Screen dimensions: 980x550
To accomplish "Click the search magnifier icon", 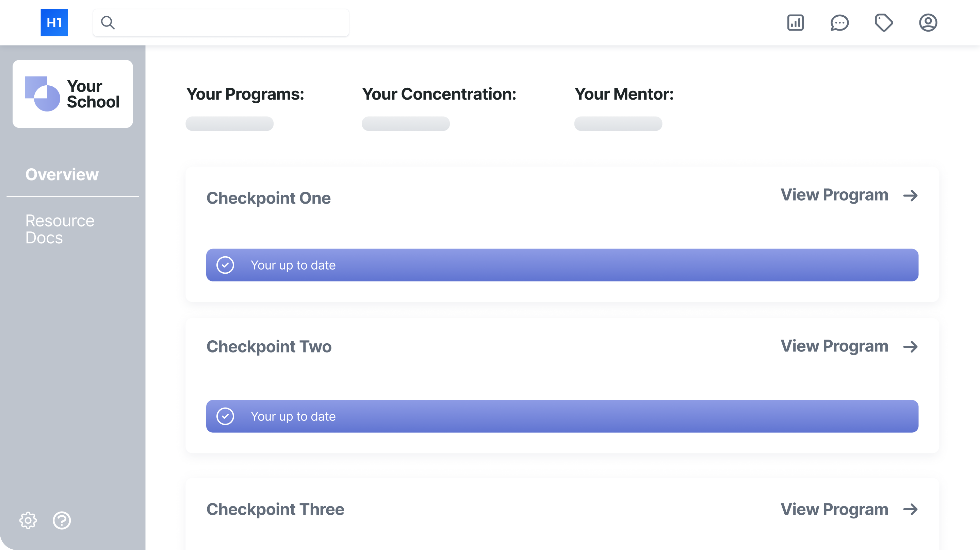I will tap(108, 23).
